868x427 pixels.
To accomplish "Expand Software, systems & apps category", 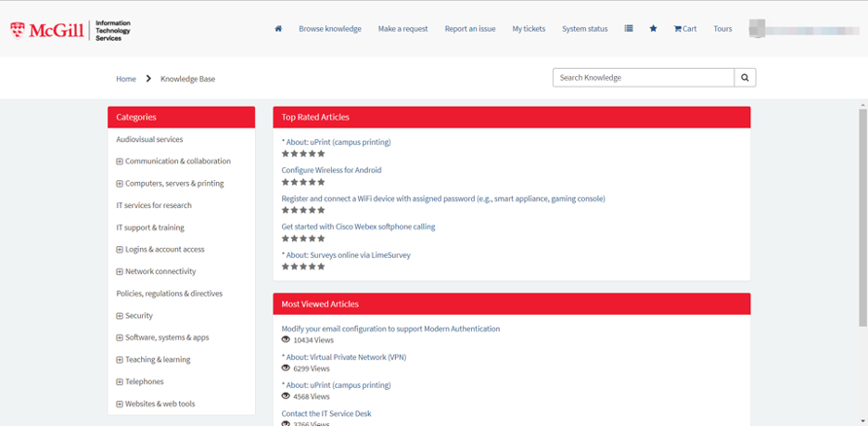I will (119, 337).
